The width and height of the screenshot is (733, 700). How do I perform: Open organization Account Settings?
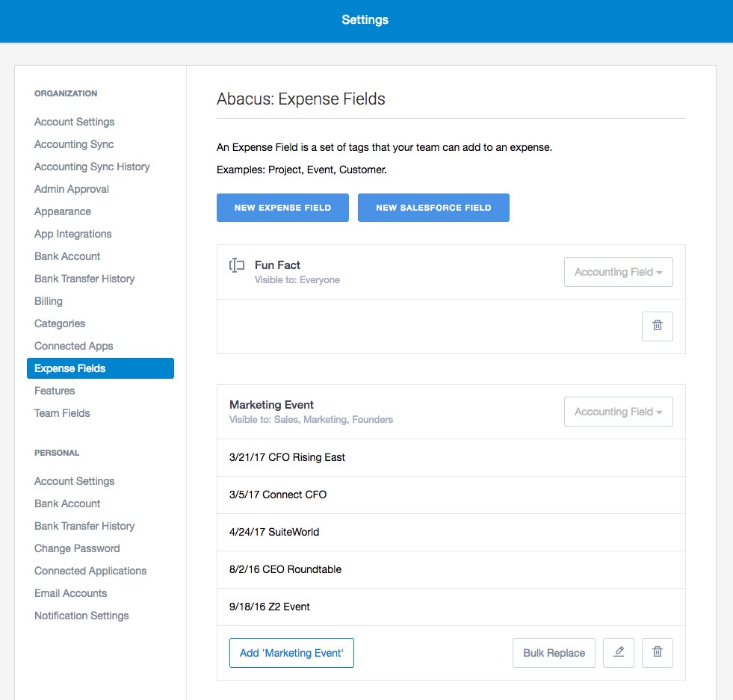[74, 122]
